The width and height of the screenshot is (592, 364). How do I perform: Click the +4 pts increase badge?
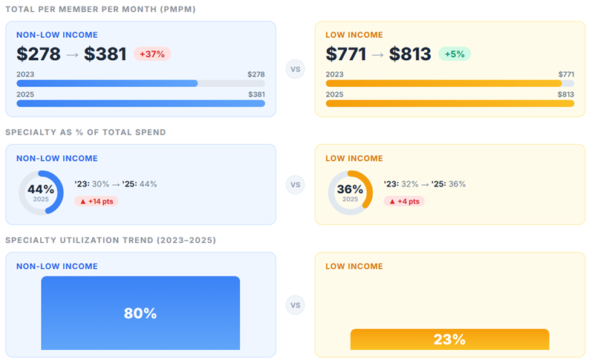point(404,201)
